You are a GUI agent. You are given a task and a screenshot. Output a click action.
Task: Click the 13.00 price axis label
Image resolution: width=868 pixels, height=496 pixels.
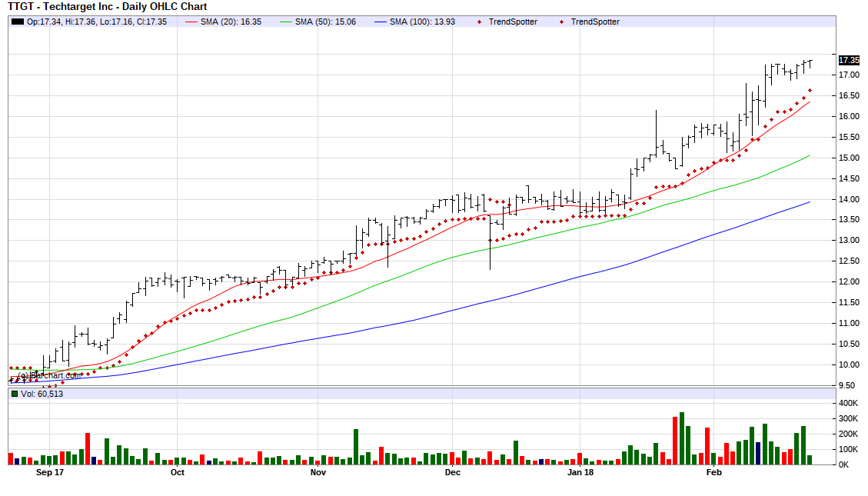coord(850,240)
